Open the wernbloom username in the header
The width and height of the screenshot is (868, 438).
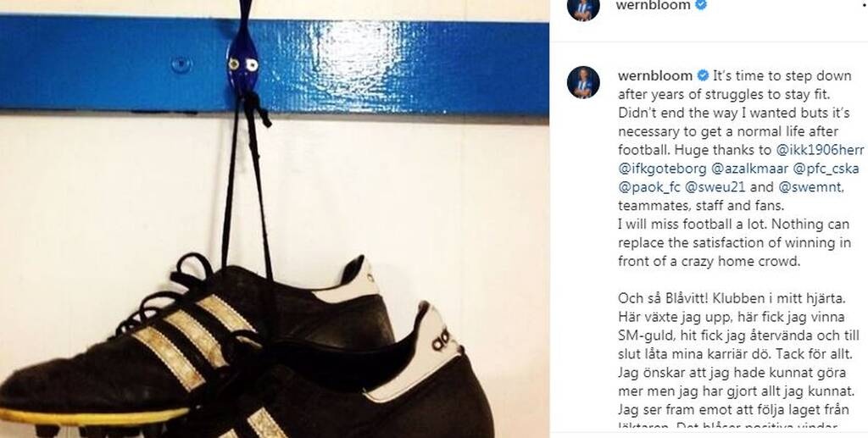654,6
